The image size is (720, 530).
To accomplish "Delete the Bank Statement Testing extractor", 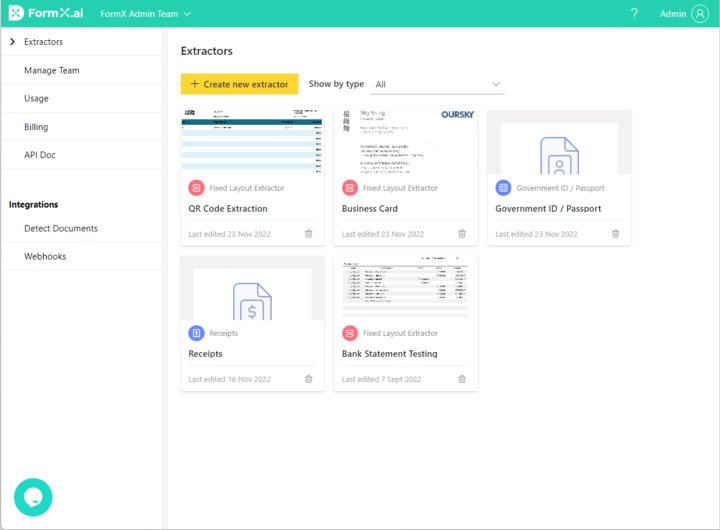I will [x=462, y=379].
